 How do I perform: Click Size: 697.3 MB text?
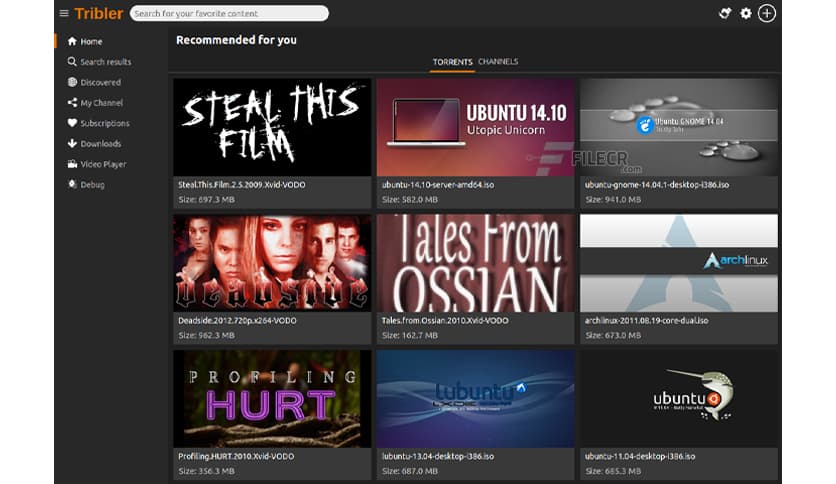pos(206,199)
